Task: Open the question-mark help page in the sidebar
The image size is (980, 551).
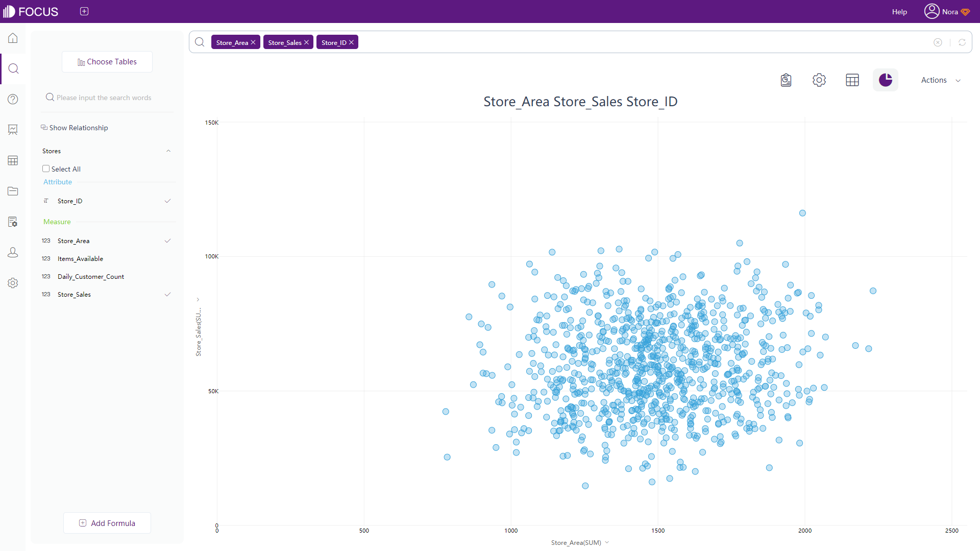Action: 13,99
